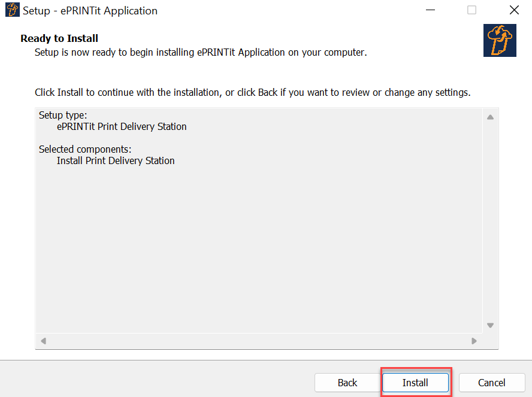The height and width of the screenshot is (397, 532).
Task: Click the summary box scroll up arrow
Action: (x=490, y=117)
